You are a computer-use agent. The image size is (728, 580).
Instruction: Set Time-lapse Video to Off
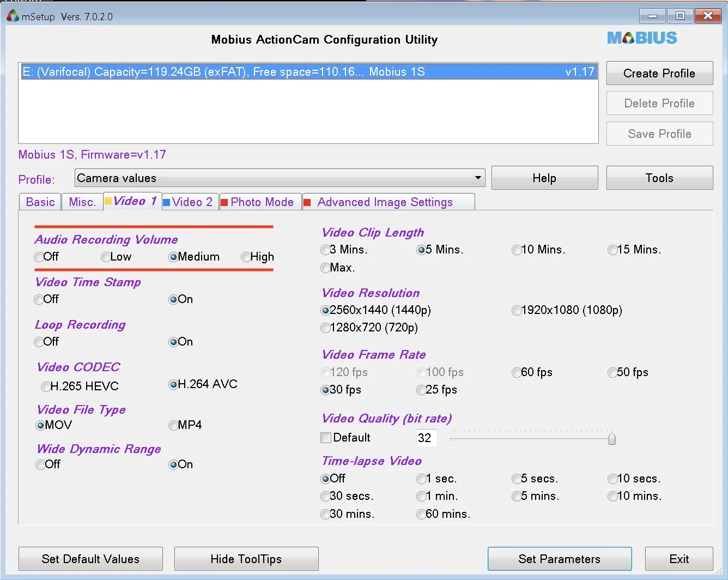pos(325,479)
